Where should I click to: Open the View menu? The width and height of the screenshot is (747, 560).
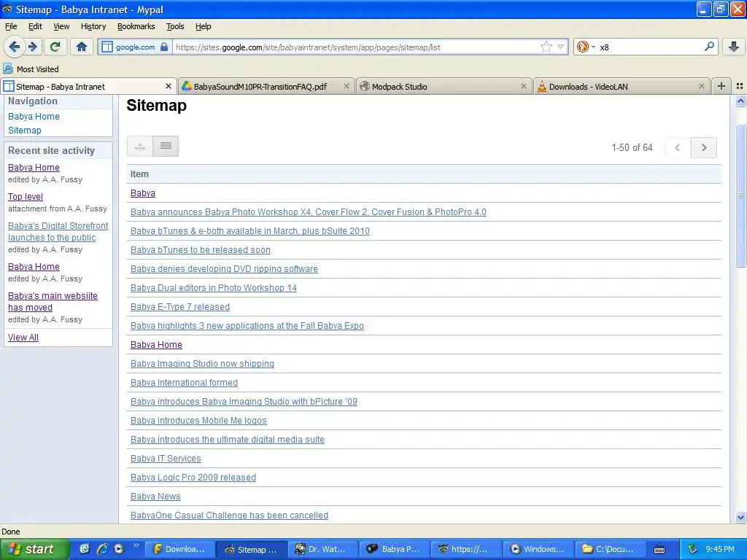click(61, 27)
